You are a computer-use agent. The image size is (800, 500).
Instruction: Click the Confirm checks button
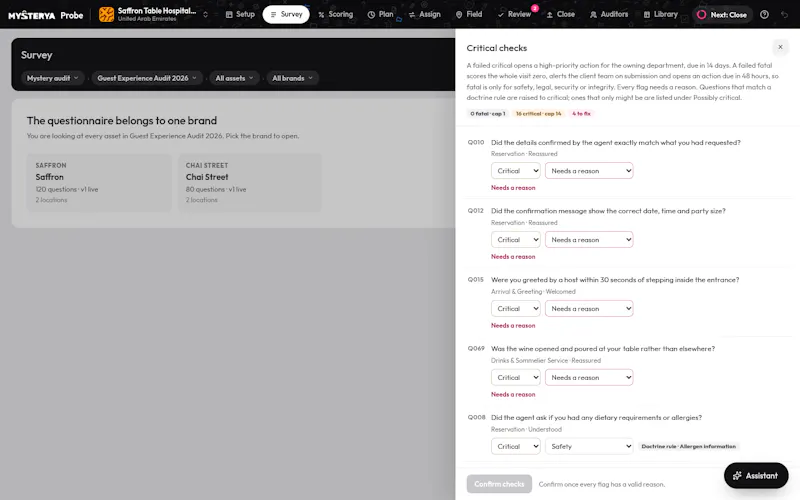pos(499,484)
